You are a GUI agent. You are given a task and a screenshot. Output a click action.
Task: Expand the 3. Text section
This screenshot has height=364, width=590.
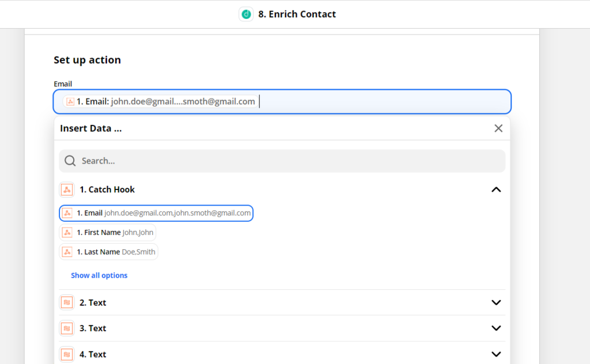(x=496, y=328)
